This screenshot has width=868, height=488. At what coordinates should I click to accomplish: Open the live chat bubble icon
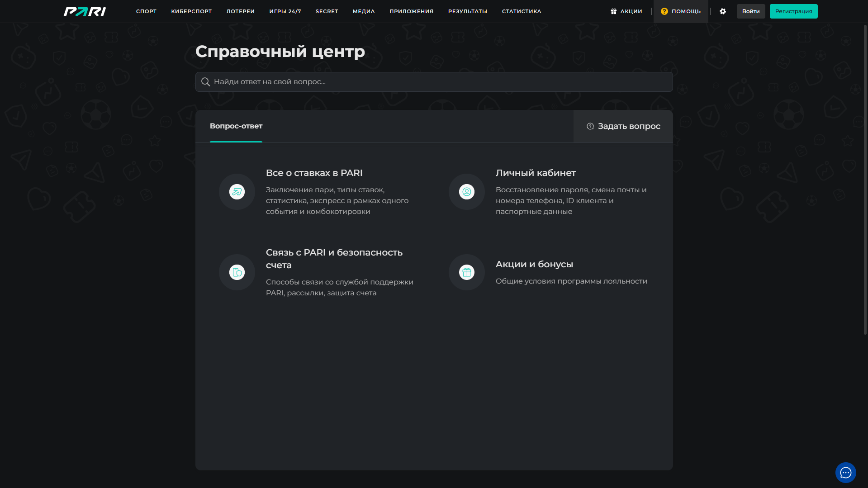(x=845, y=473)
